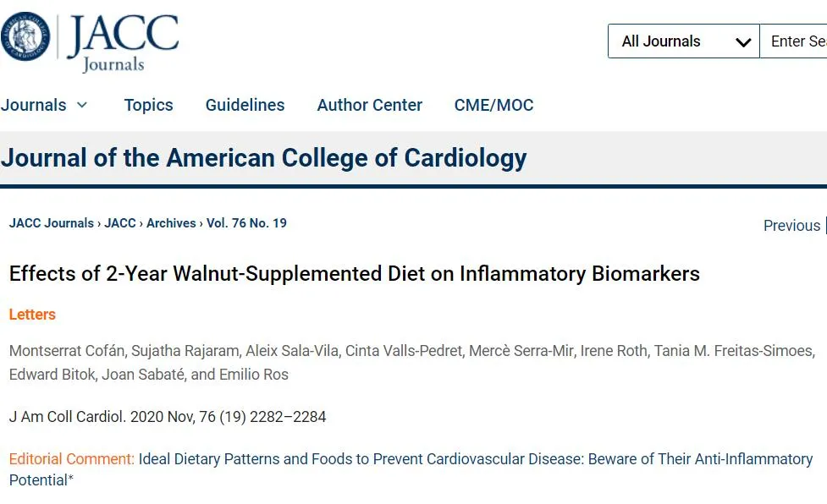This screenshot has width=827, height=504.
Task: Open the Topics menu
Action: [148, 105]
